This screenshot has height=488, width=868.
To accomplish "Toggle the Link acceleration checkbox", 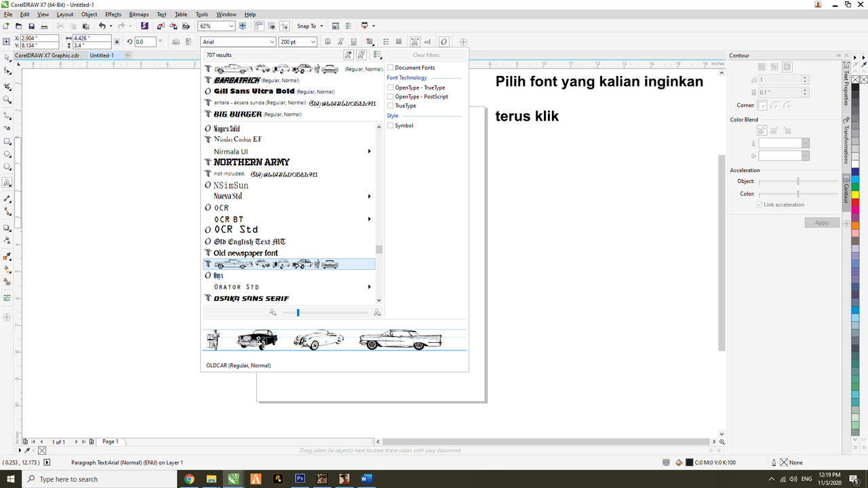I will [759, 205].
